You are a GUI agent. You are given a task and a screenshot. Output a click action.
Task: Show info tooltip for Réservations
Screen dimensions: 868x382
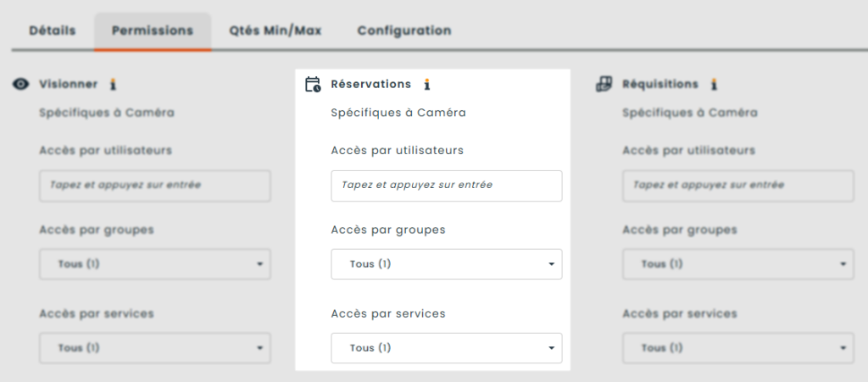[x=427, y=84]
